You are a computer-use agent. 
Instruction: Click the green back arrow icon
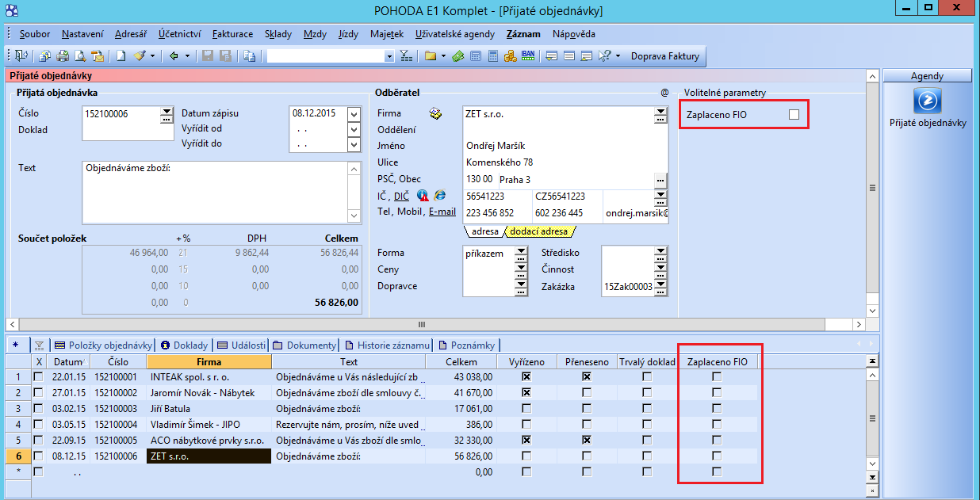(173, 56)
